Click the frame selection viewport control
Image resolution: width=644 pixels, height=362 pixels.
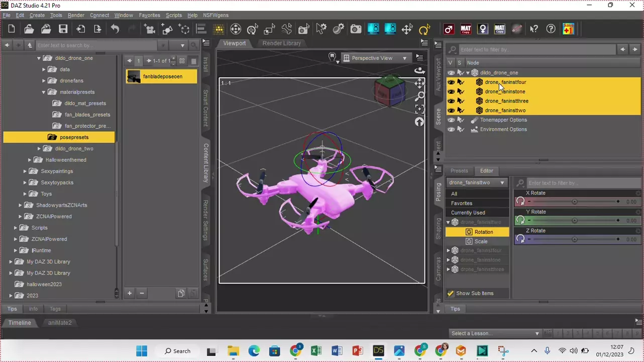pyautogui.click(x=419, y=109)
